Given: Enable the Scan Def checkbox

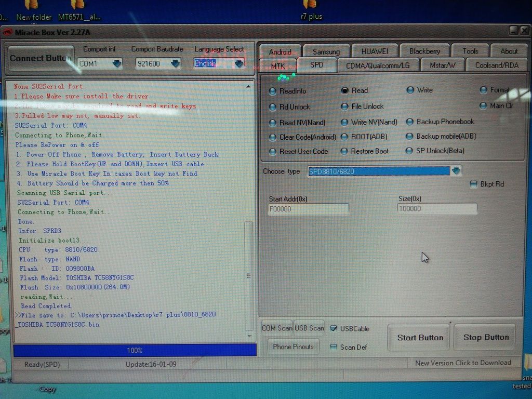Looking at the screenshot, I should tap(334, 347).
